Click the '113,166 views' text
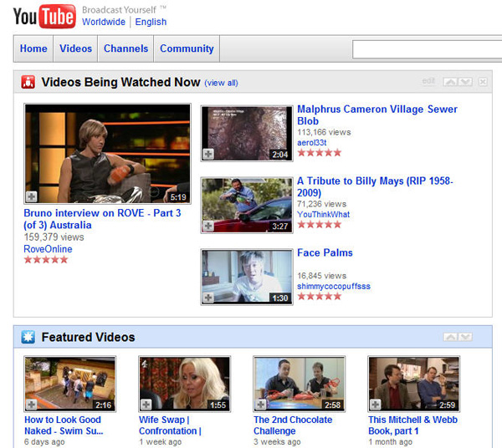 [324, 132]
